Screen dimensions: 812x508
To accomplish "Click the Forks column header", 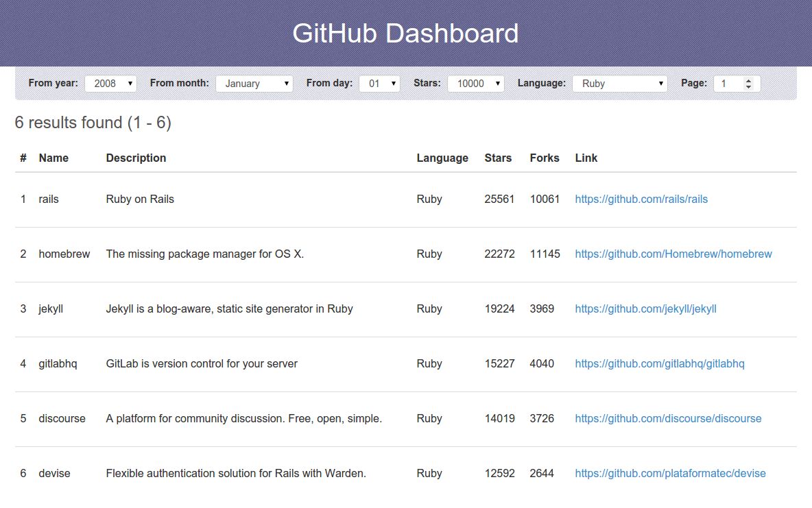I will [x=545, y=158].
